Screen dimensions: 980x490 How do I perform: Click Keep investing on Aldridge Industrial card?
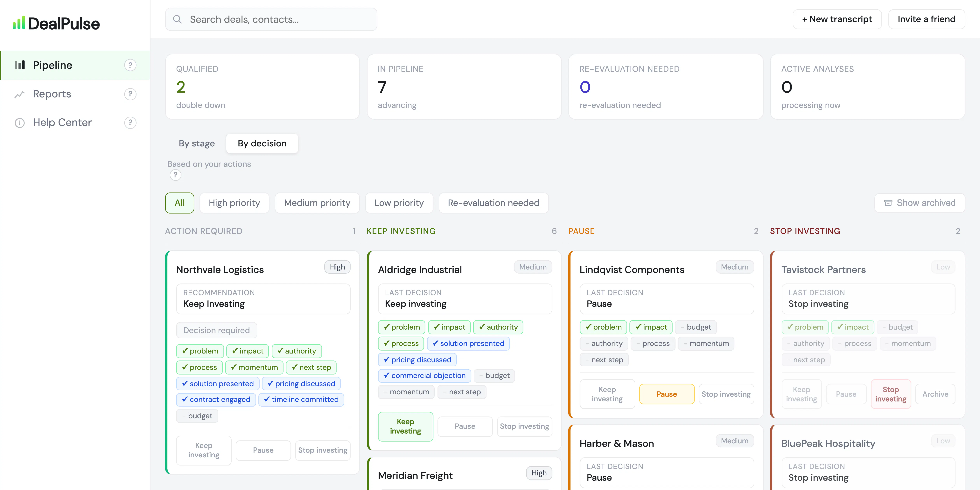[406, 426]
